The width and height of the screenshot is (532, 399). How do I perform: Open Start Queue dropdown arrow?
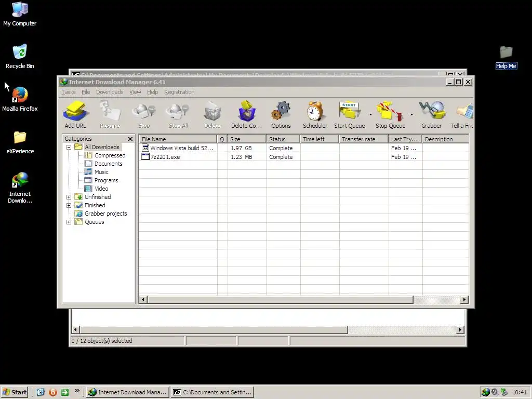(370, 115)
